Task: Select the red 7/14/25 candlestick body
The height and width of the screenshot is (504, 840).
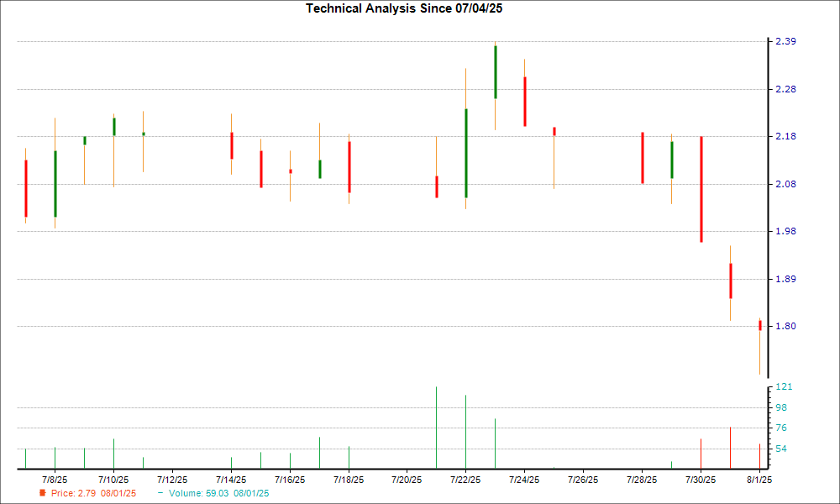Action: (232, 145)
